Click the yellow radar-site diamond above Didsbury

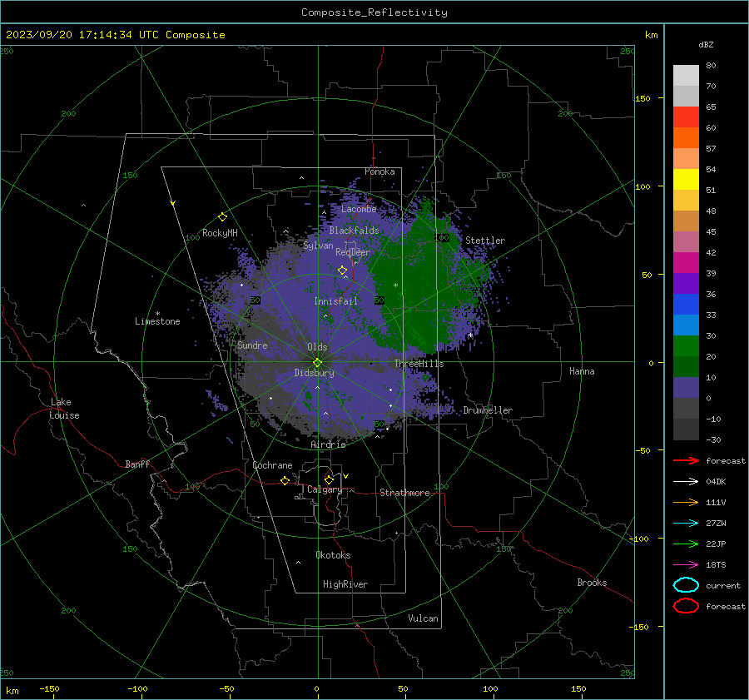[317, 363]
